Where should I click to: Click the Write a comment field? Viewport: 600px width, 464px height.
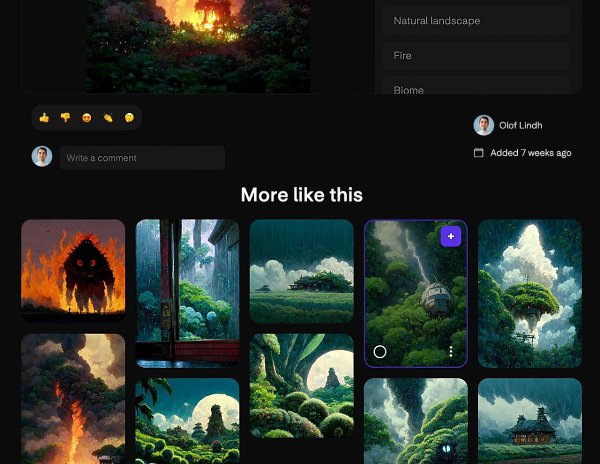tap(142, 158)
